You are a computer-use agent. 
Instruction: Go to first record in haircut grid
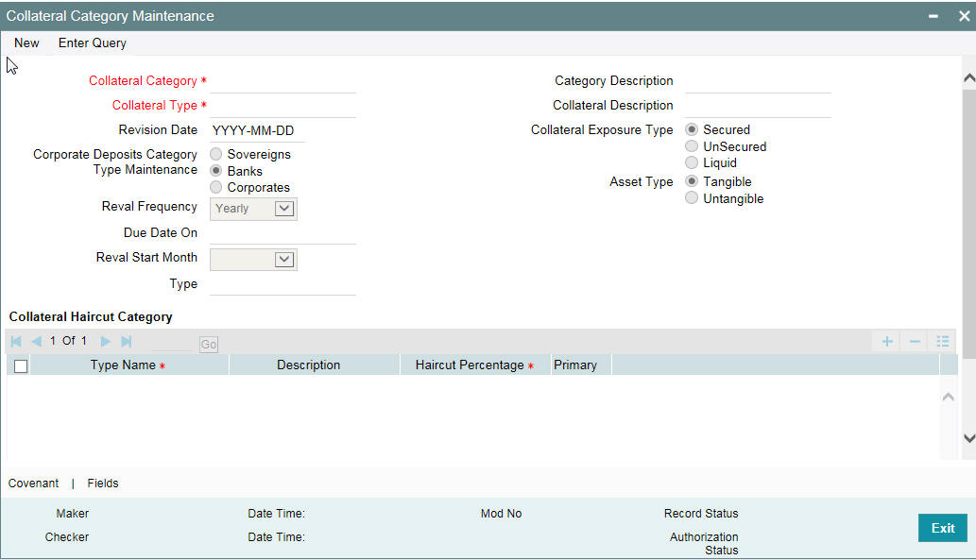pyautogui.click(x=16, y=341)
